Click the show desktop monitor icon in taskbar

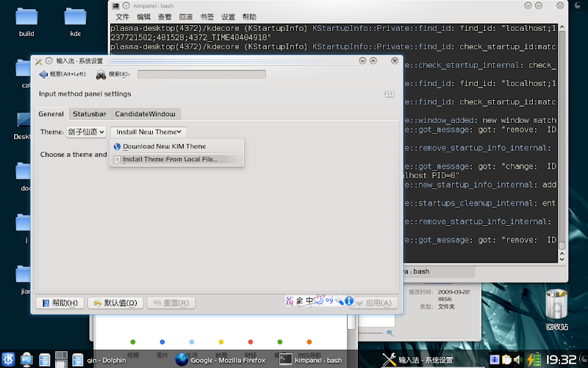coord(26,359)
